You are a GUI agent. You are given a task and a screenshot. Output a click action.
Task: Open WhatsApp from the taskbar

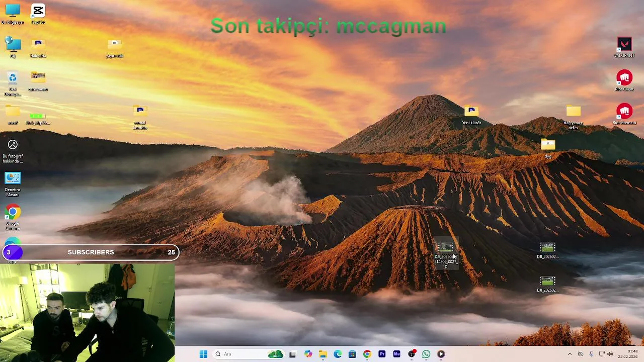[x=426, y=354]
